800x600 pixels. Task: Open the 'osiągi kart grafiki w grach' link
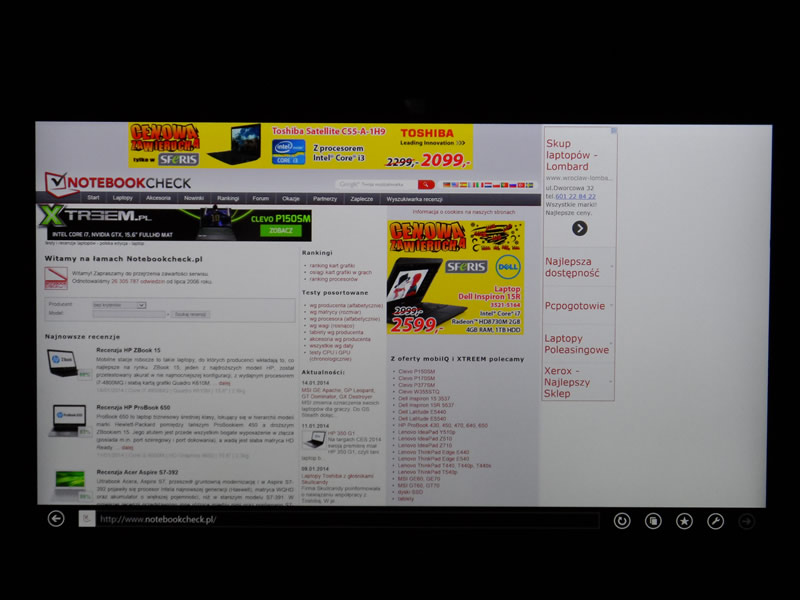[340, 272]
